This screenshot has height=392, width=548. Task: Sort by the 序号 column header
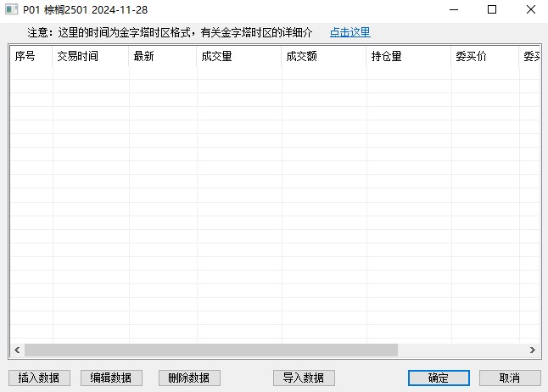(31, 56)
